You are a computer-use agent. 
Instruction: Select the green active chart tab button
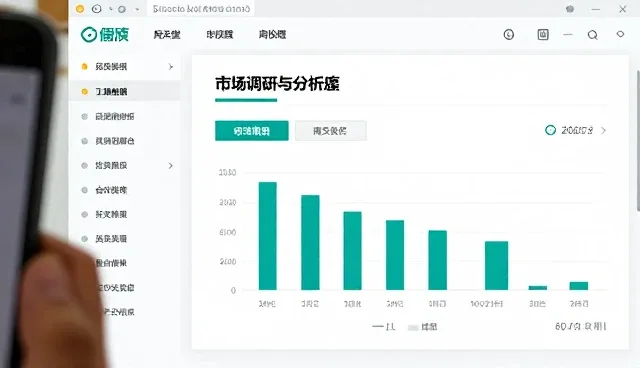[251, 131]
